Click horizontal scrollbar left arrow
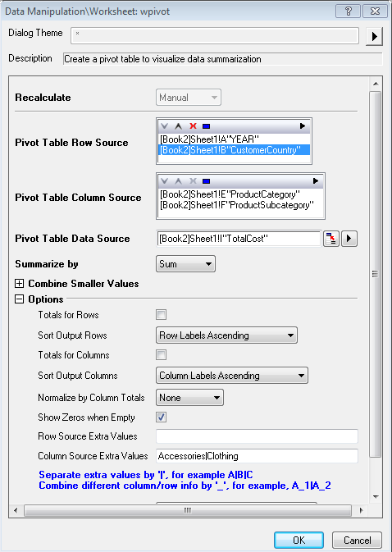 click(16, 510)
